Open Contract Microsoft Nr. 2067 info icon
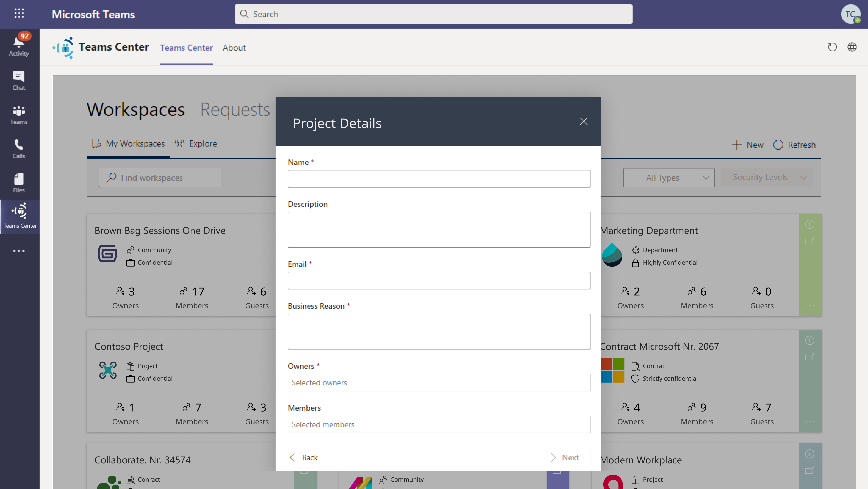 click(810, 340)
